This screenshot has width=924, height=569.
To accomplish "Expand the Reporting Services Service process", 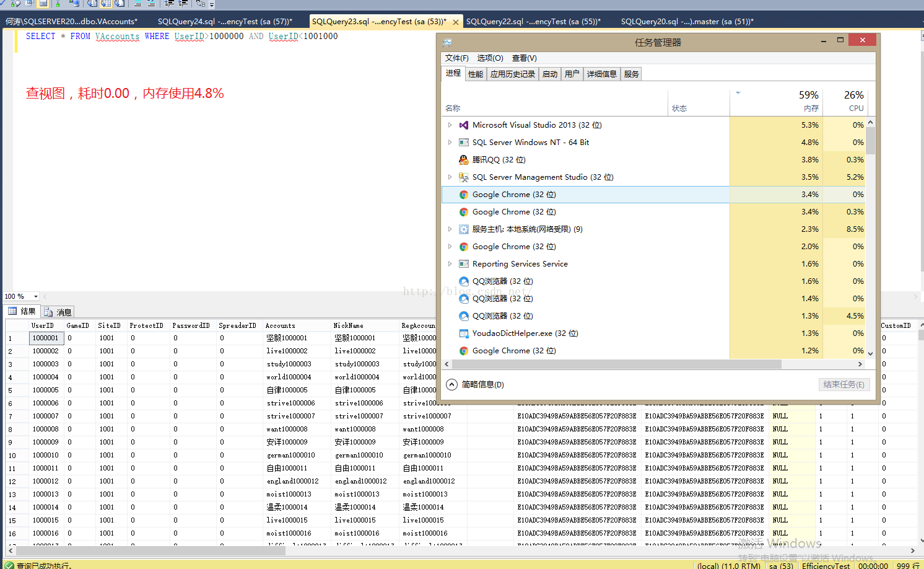I will 450,264.
